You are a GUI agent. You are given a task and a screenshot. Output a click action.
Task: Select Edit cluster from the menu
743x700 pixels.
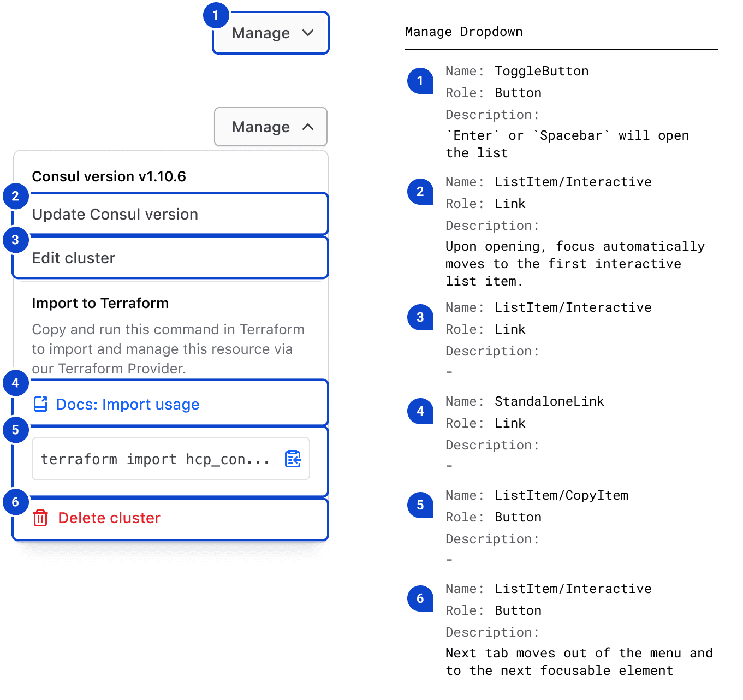pyautogui.click(x=74, y=258)
